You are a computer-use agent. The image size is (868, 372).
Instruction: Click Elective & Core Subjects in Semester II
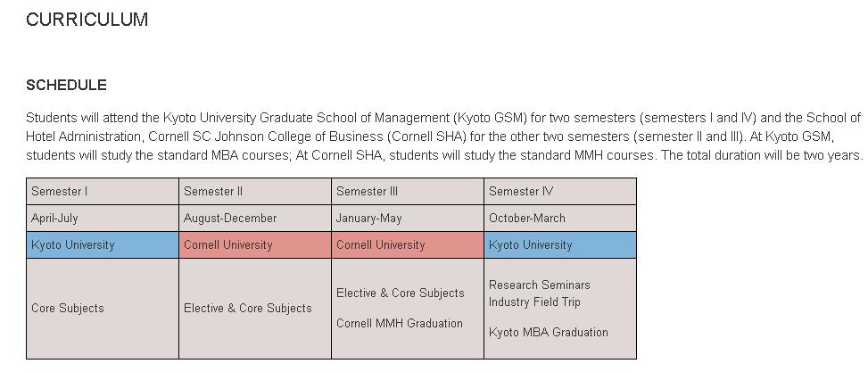[248, 309]
